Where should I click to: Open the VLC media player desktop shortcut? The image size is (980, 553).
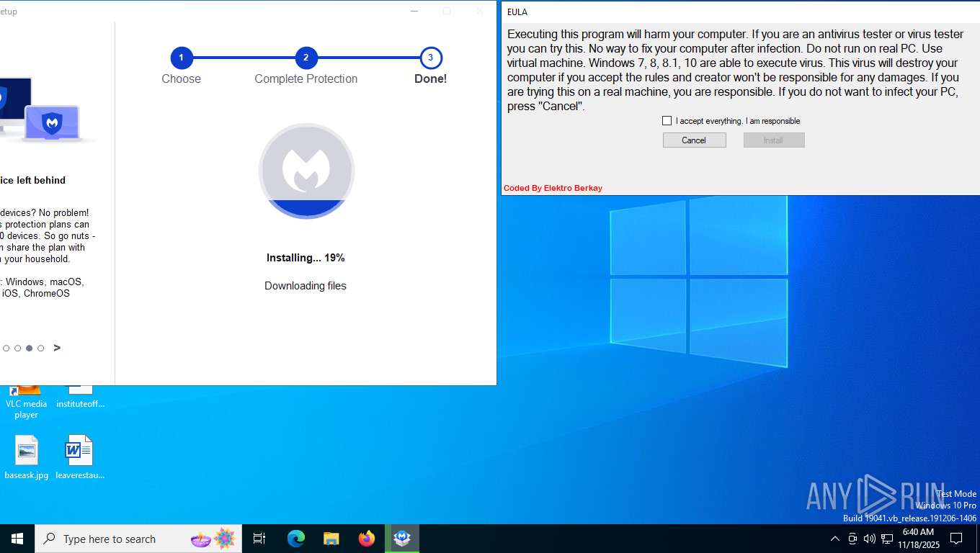click(x=26, y=403)
